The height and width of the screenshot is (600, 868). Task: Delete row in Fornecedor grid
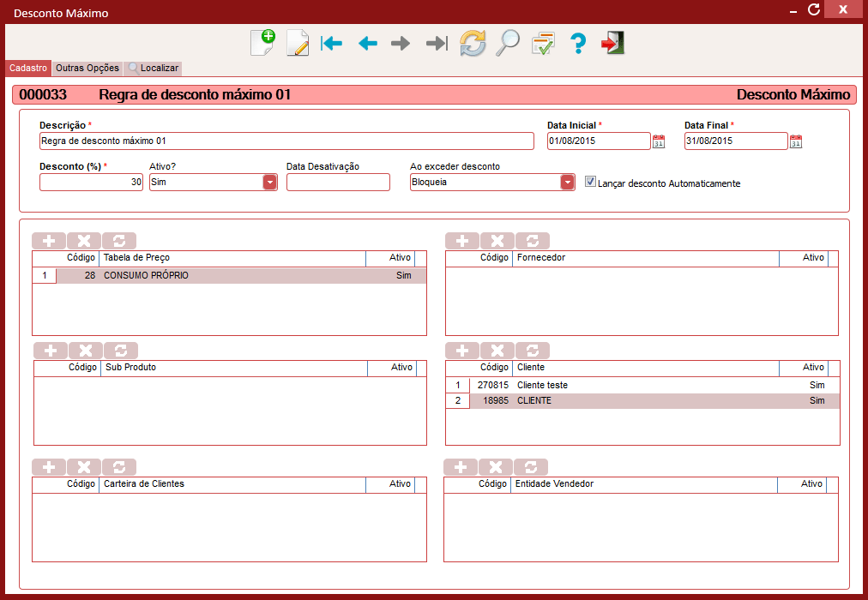click(x=497, y=241)
